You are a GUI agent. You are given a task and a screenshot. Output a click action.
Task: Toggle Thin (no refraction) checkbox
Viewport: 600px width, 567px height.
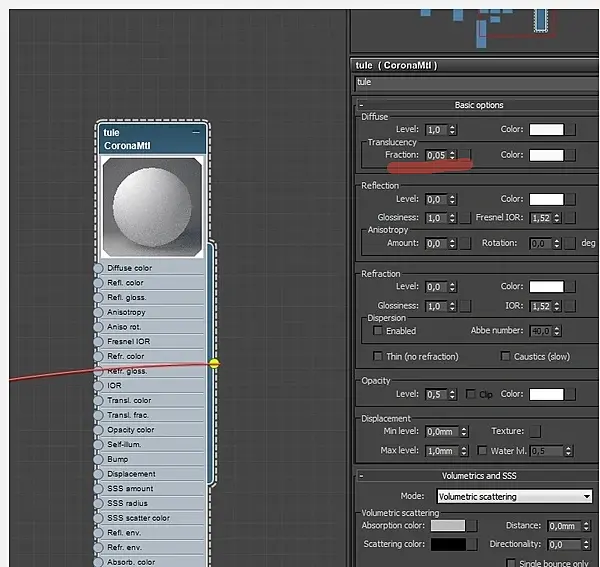coord(378,356)
